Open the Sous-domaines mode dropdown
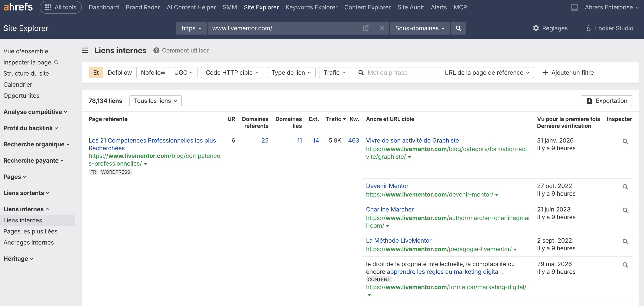The width and height of the screenshot is (644, 306). pyautogui.click(x=420, y=28)
